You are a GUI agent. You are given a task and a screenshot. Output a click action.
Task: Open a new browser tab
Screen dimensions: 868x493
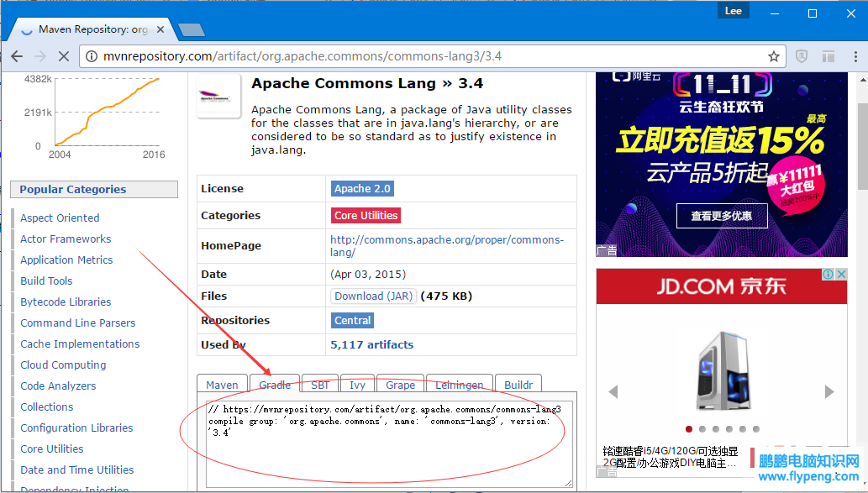click(x=192, y=29)
